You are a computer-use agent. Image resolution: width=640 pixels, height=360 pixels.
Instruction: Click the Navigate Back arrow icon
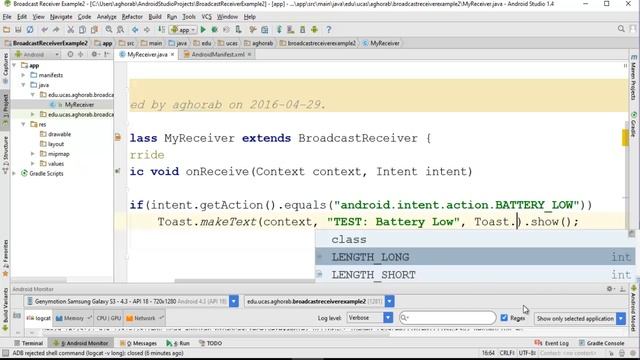pos(135,29)
